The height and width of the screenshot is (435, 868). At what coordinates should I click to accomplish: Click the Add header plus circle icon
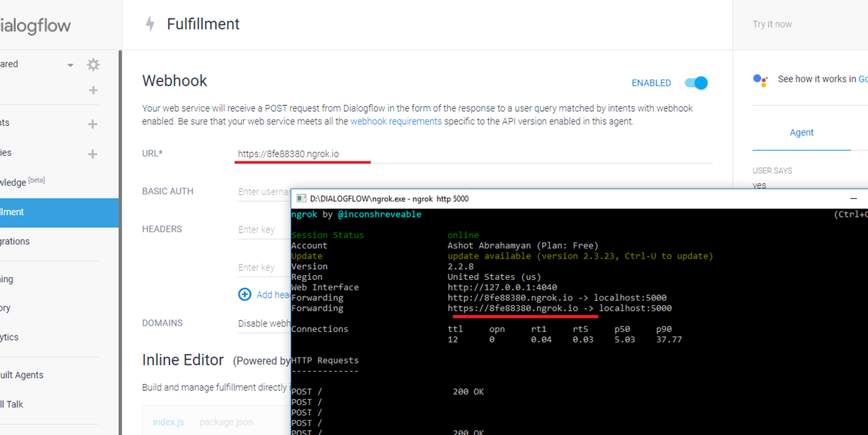[x=244, y=294]
